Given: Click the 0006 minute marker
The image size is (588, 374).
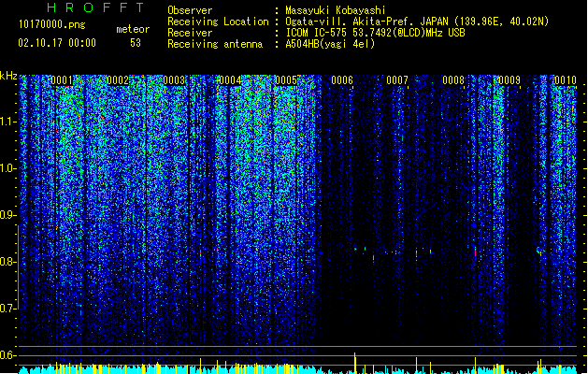Looking at the screenshot, I should [342, 80].
